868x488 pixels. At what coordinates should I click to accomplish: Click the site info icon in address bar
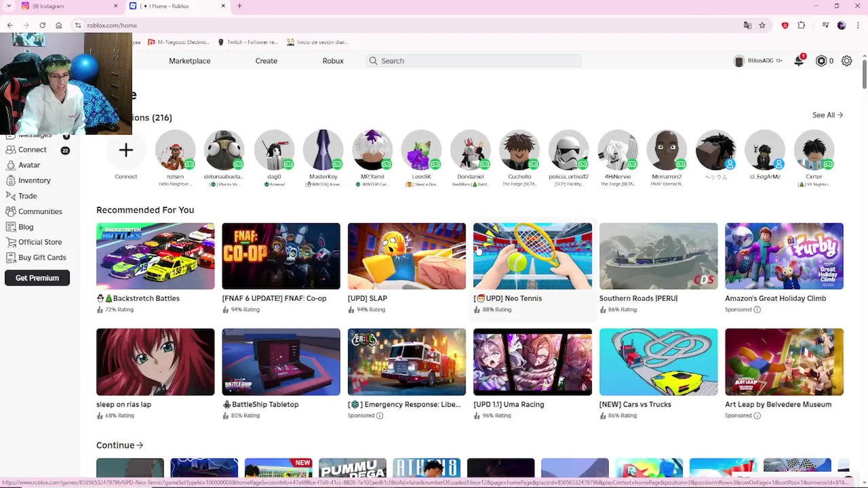click(x=79, y=25)
